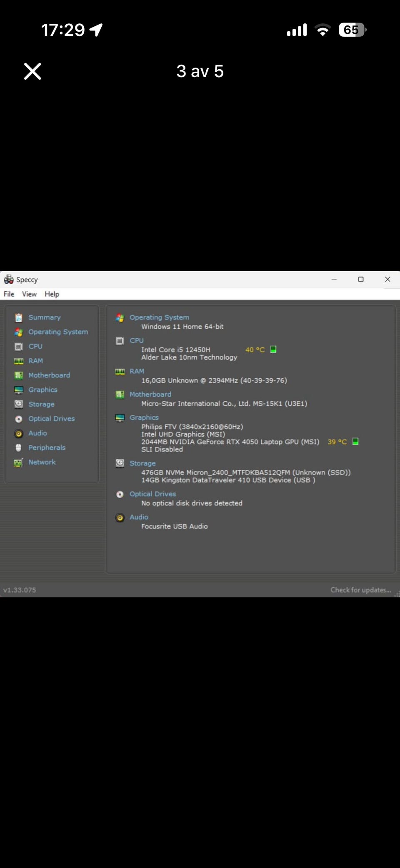This screenshot has width=400, height=868.
Task: Select Operating System in the sidebar
Action: [58, 332]
